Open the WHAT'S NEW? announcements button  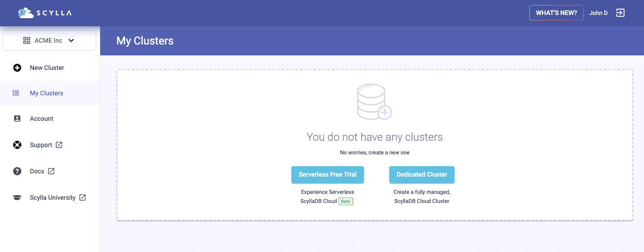557,13
